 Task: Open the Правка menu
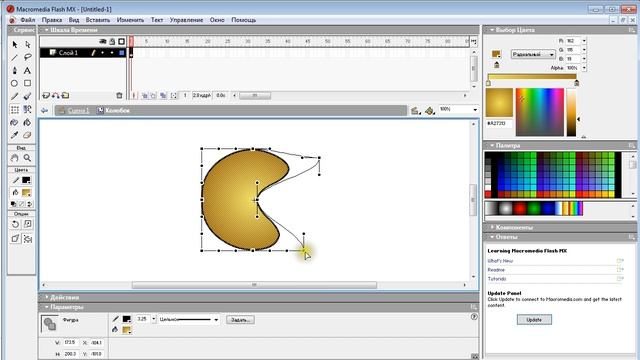(x=52, y=20)
